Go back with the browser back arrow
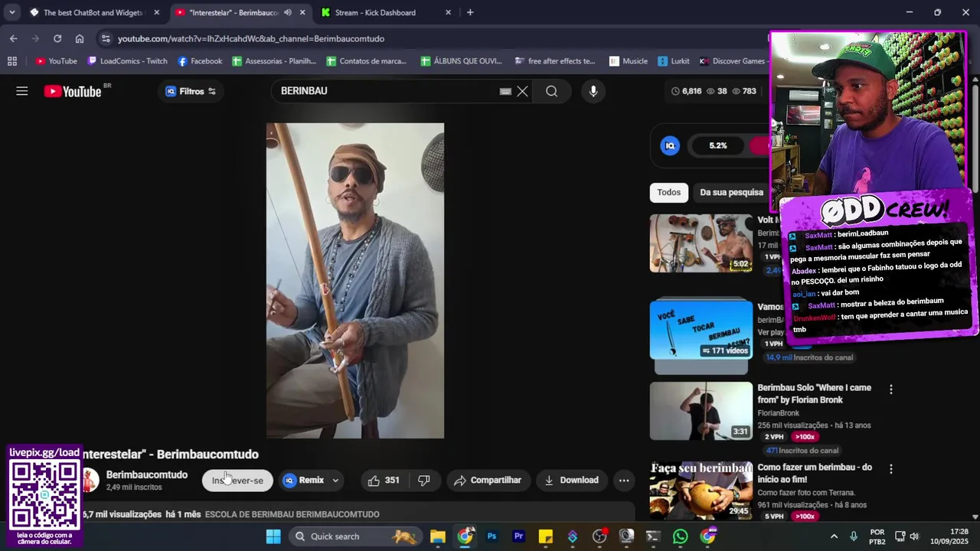This screenshot has height=551, width=980. pyautogui.click(x=14, y=38)
